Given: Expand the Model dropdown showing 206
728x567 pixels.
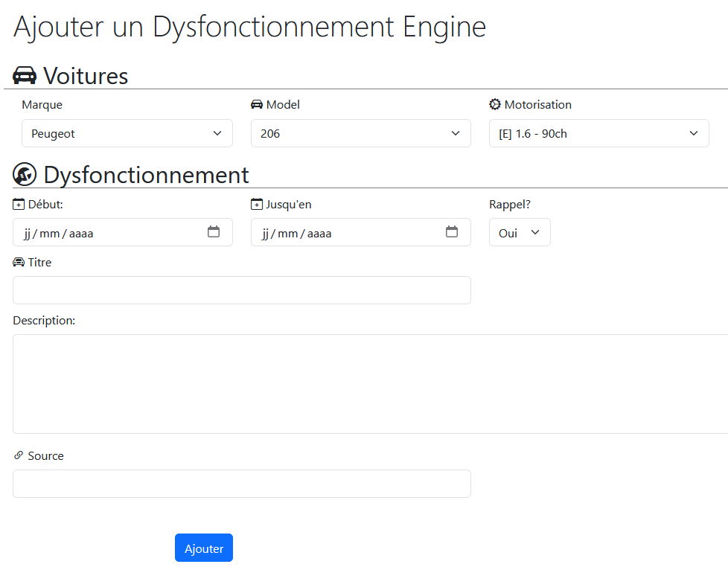Looking at the screenshot, I should (360, 133).
